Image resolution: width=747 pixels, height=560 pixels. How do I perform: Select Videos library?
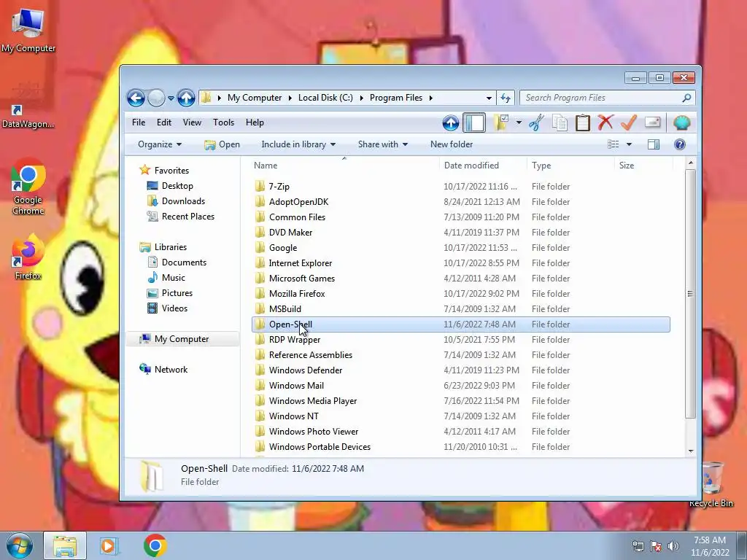pos(167,308)
